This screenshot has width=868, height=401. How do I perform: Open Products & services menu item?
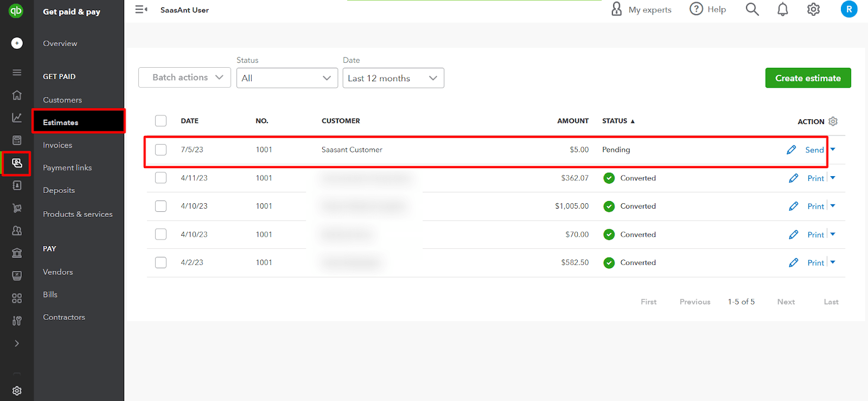pyautogui.click(x=78, y=214)
